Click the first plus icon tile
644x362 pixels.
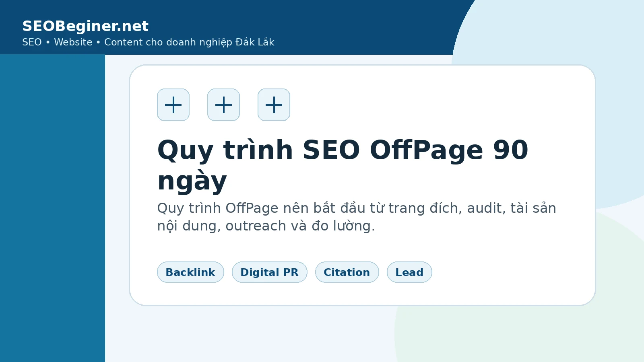point(173,105)
